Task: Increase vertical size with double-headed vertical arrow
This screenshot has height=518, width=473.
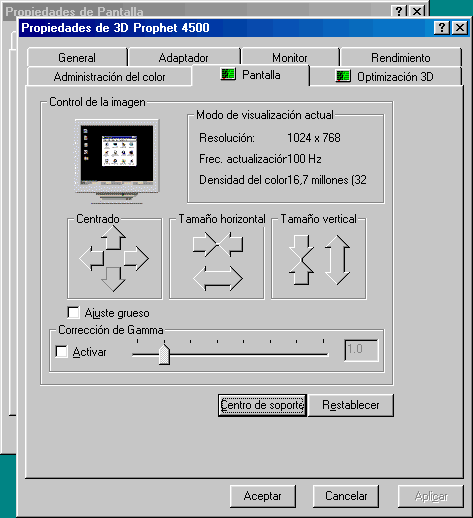Action: [x=337, y=260]
